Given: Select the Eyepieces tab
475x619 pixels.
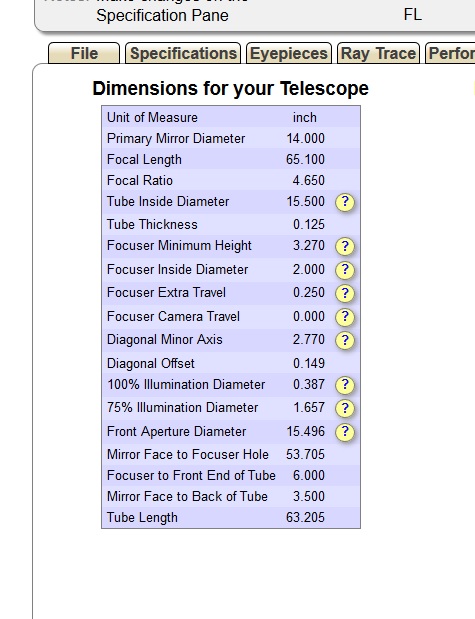Looking at the screenshot, I should click(289, 53).
